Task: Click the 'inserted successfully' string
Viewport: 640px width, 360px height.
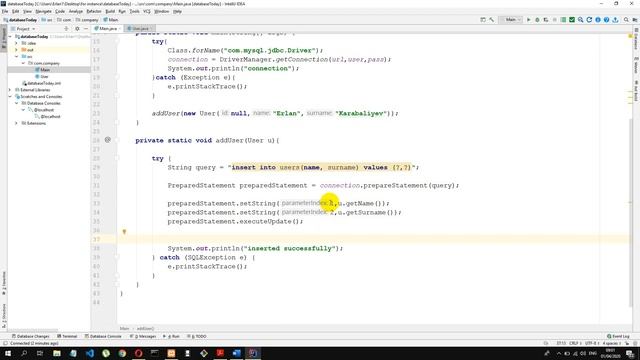Action: click(x=289, y=249)
